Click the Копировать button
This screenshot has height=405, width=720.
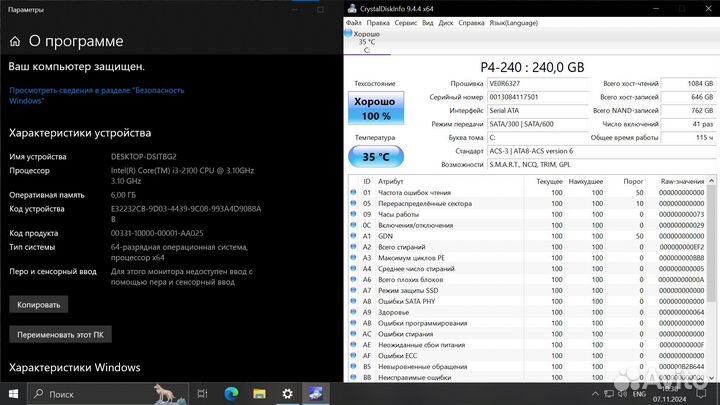coord(39,304)
